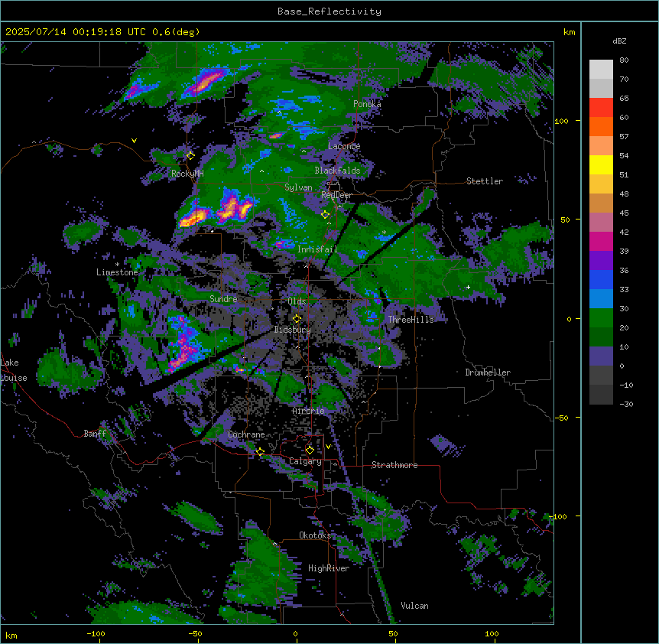
Task: Click the Stettler label
Action: click(485, 181)
